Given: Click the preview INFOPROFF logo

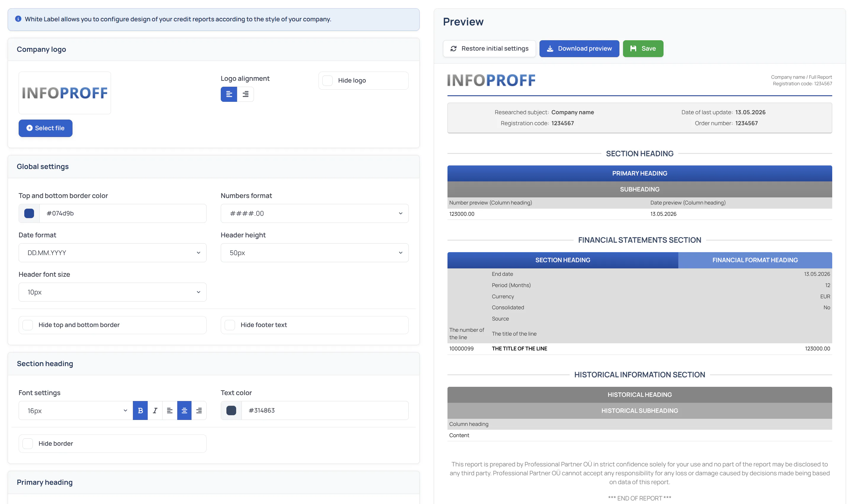Looking at the screenshot, I should (x=491, y=80).
